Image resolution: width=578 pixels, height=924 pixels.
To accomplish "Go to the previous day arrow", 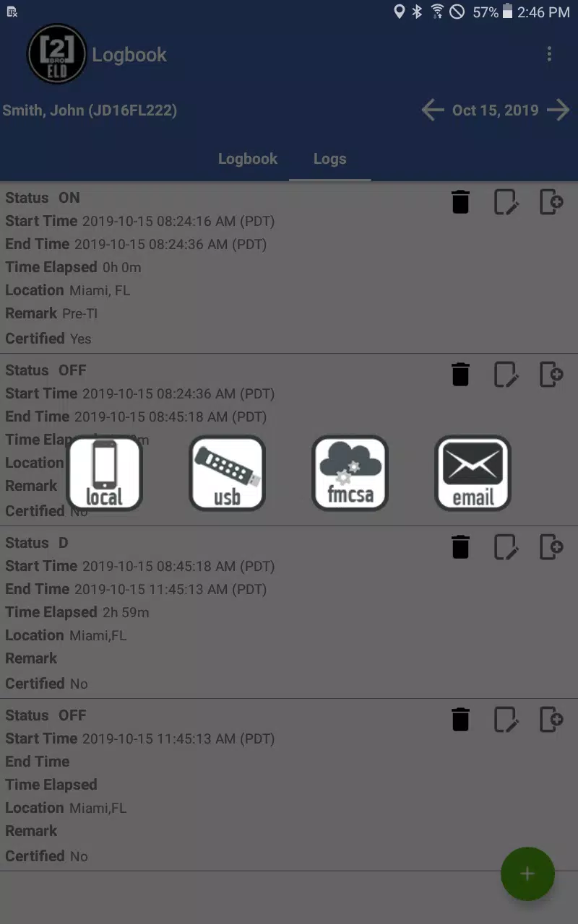I will [x=433, y=110].
